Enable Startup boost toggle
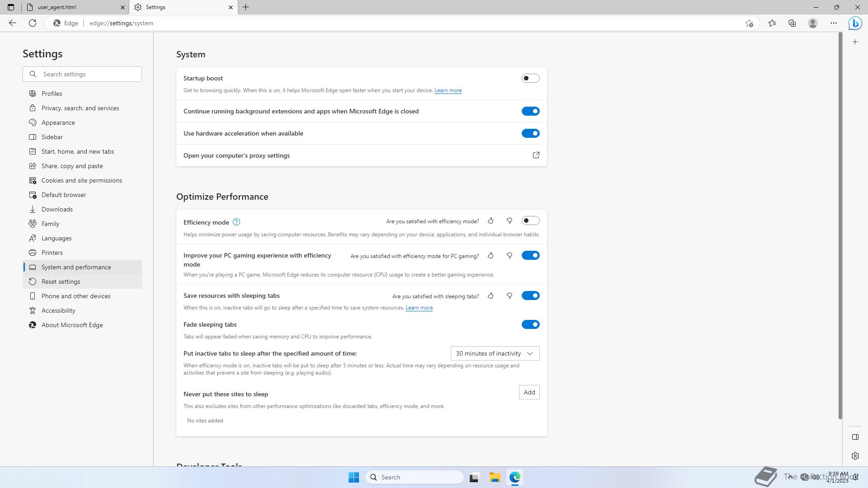Screen dimensions: 868x488 (x=530, y=78)
